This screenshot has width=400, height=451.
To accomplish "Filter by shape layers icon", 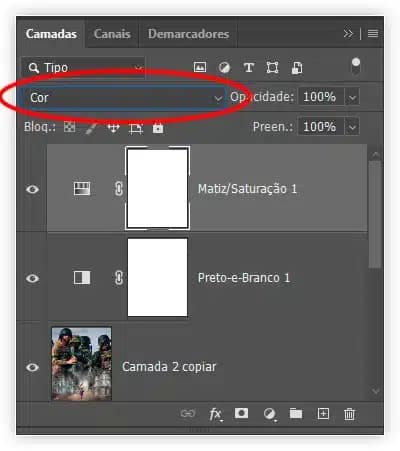I will (x=272, y=68).
